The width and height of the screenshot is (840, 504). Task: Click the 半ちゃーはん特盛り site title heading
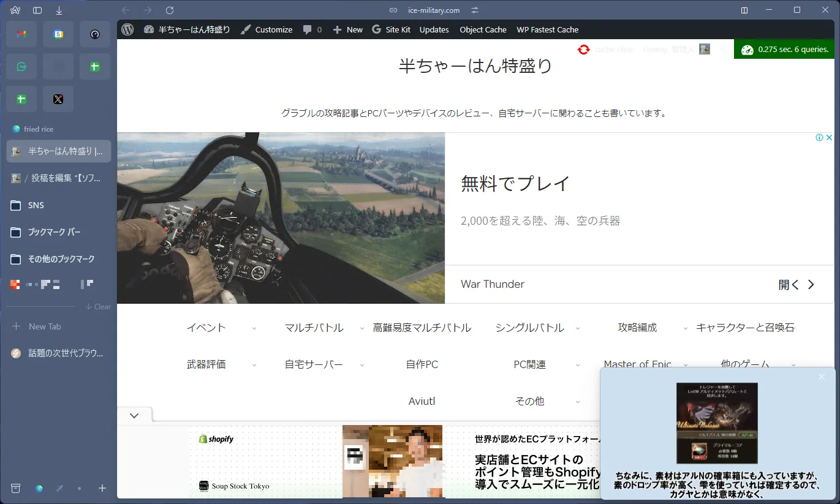pyautogui.click(x=475, y=66)
